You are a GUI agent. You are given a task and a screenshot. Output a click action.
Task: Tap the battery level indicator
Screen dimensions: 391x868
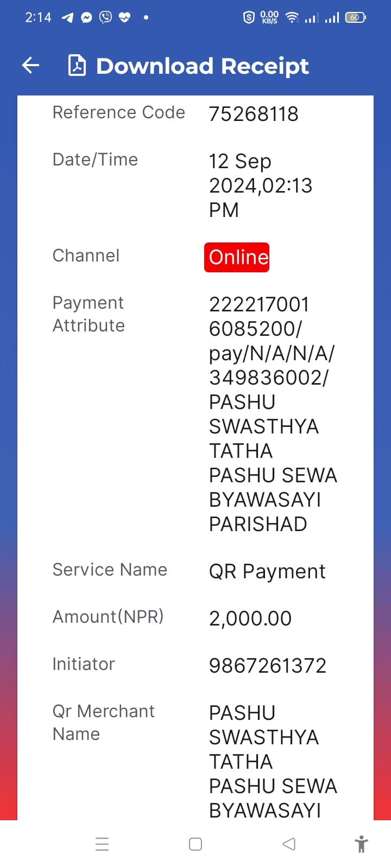356,17
